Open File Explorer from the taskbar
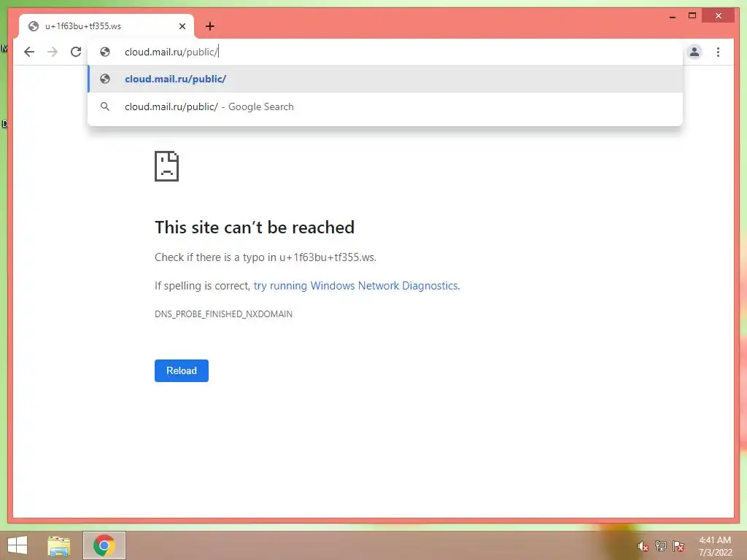 (x=59, y=545)
